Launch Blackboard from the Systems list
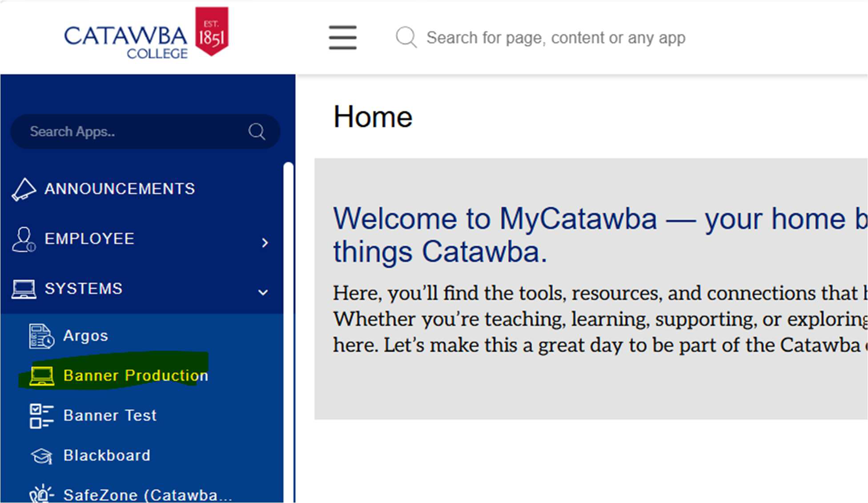This screenshot has width=868, height=503. coord(107,455)
